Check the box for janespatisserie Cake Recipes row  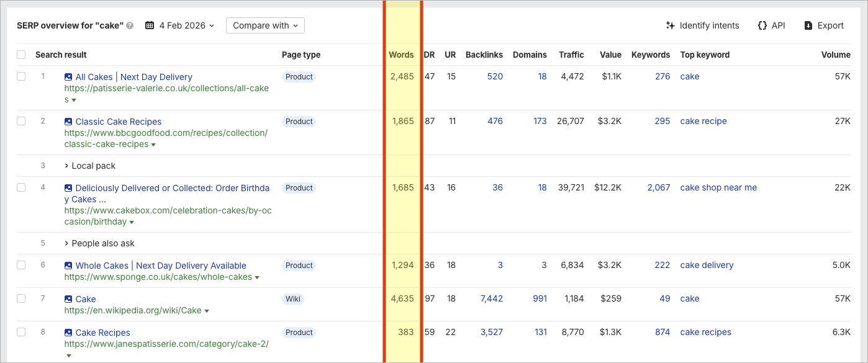(21, 332)
